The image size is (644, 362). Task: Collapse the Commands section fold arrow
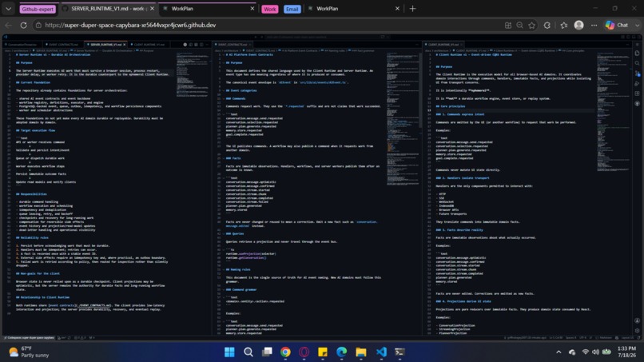pos(223,98)
